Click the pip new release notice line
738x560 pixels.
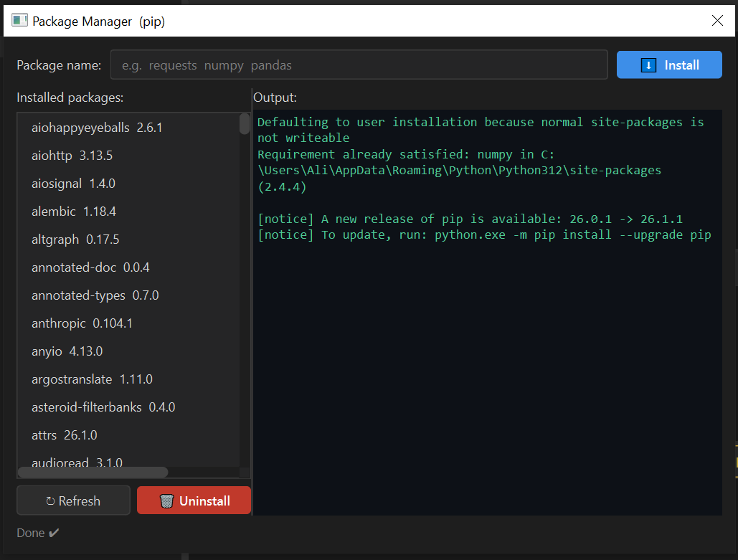click(x=470, y=219)
